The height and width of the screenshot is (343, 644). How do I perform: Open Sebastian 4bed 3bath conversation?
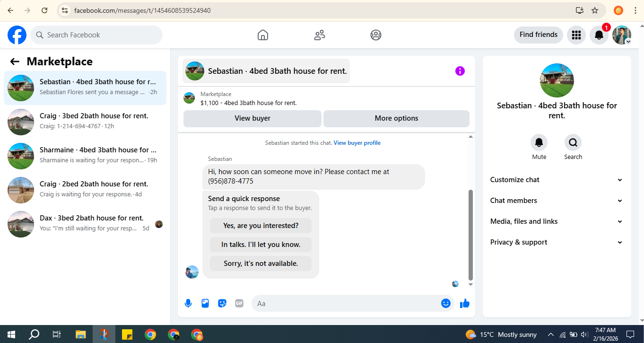(x=85, y=88)
